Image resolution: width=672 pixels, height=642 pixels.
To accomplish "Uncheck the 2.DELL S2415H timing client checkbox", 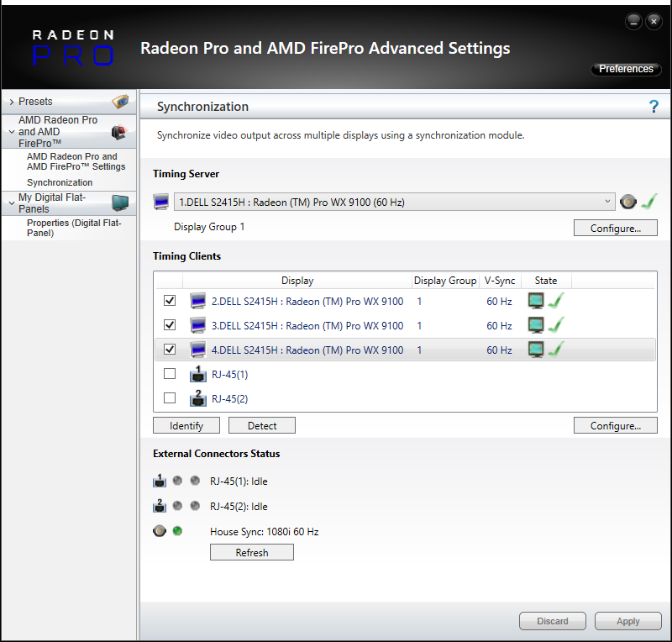I will pos(170,301).
